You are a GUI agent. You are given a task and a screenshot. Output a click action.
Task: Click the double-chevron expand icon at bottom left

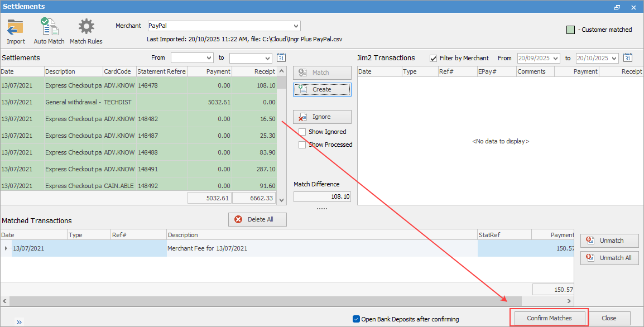18,322
